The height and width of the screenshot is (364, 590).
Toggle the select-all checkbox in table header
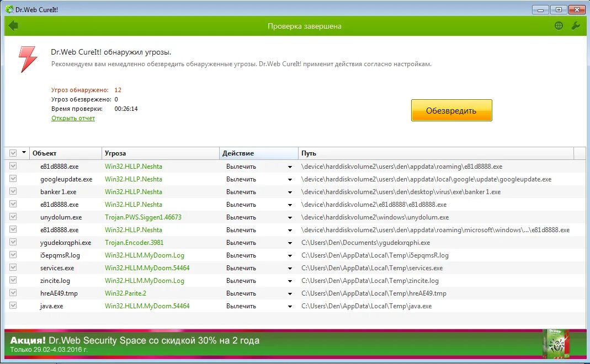(13, 153)
